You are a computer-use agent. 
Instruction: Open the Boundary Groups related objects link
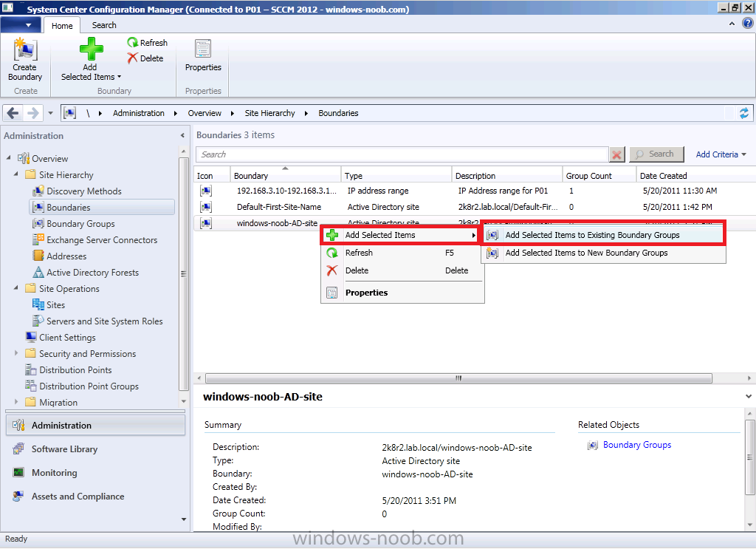click(x=637, y=446)
